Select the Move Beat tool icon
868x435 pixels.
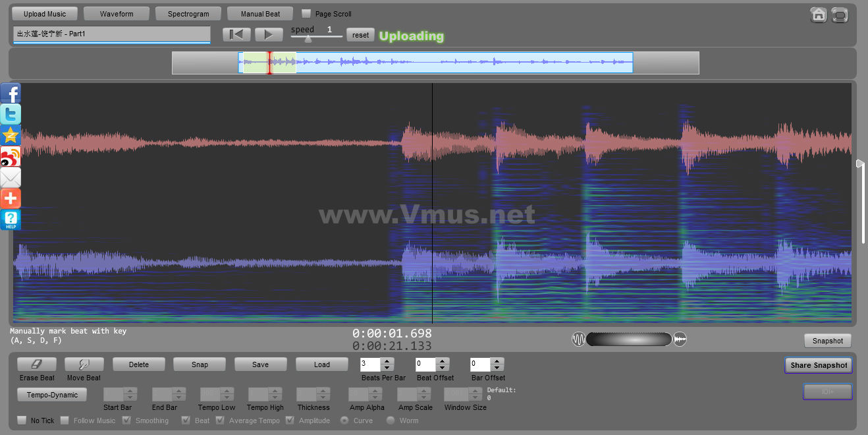pos(84,364)
